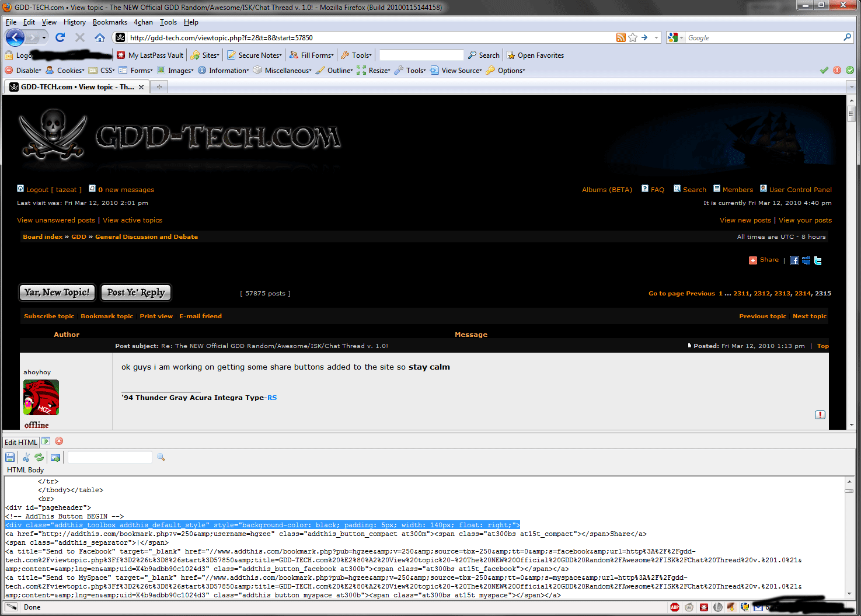Click the magnifier next to HTML search field
861x616 pixels.
click(161, 457)
